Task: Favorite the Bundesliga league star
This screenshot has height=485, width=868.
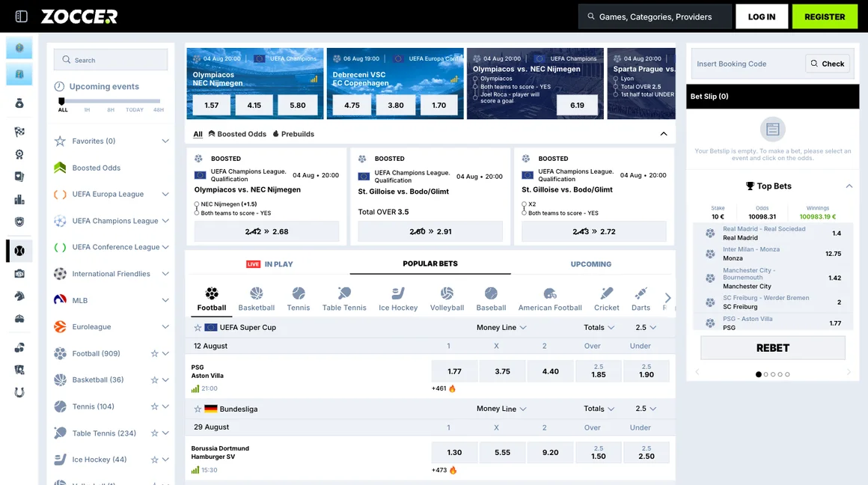Action: coord(198,409)
